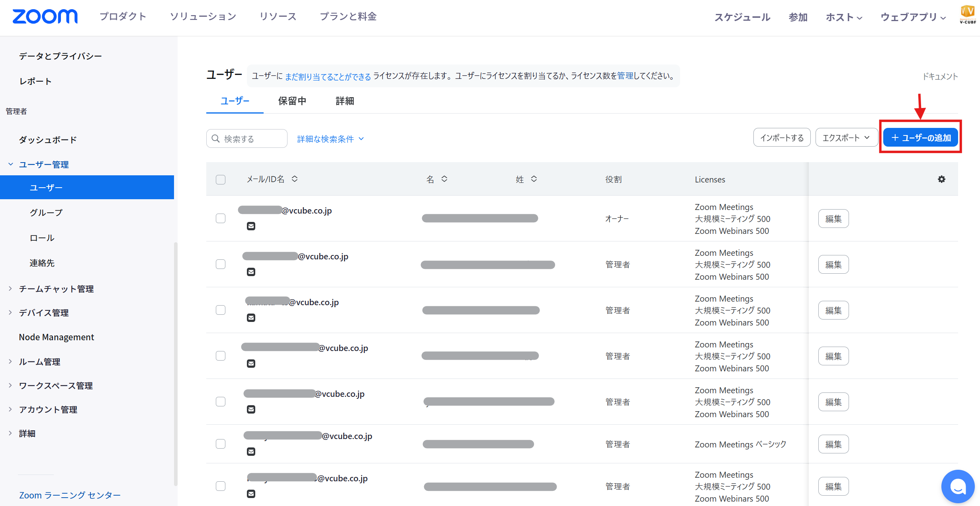980x506 pixels.
Task: Open the chat support bubble
Action: (x=958, y=486)
